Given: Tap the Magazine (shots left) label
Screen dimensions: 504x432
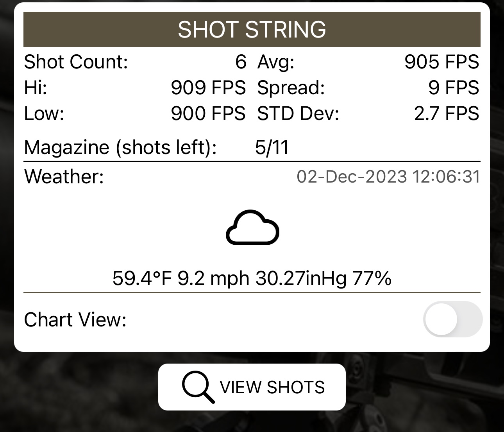Looking at the screenshot, I should point(120,147).
